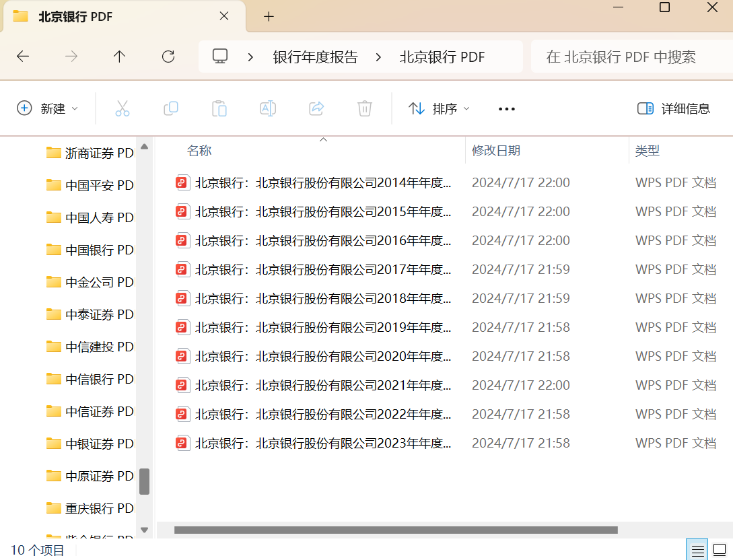Open 中金公司 PDF folder in sidebar
The width and height of the screenshot is (733, 560).
click(x=90, y=282)
